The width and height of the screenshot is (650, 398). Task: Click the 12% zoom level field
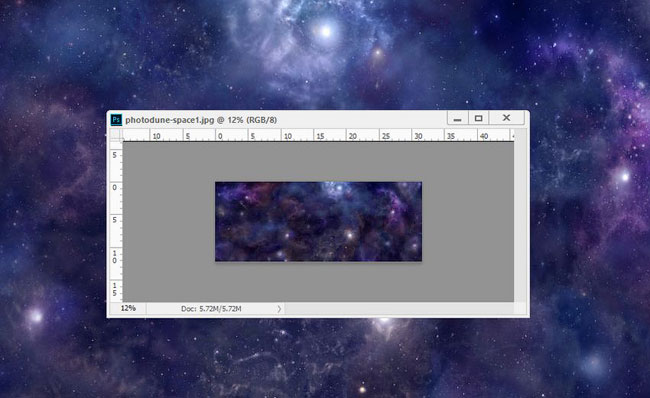pos(128,308)
